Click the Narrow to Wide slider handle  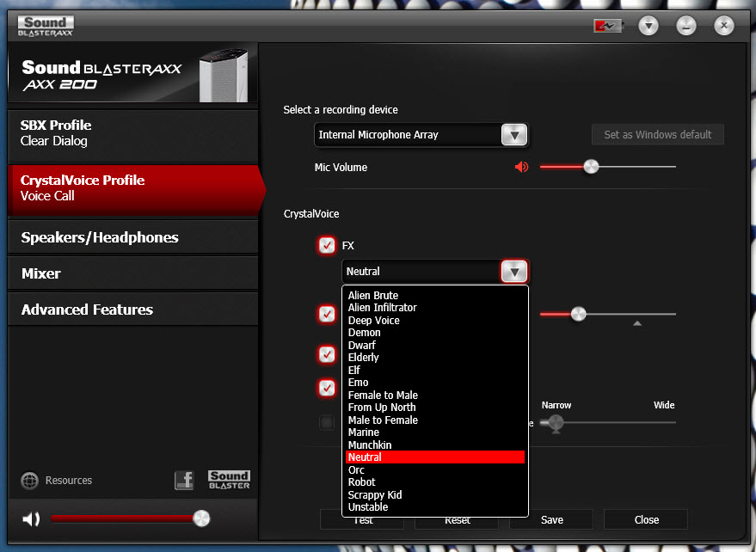click(x=556, y=423)
